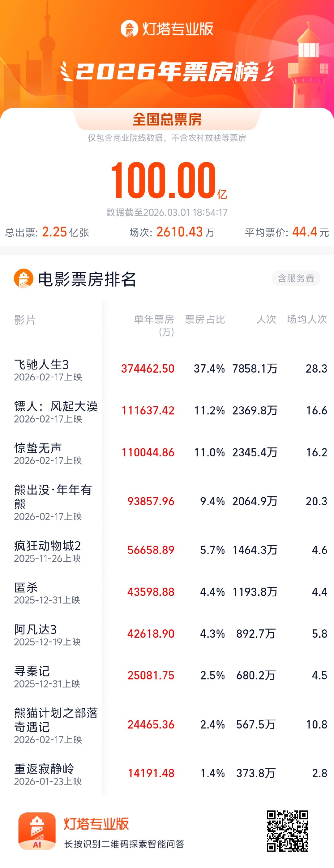The width and height of the screenshot is (334, 868).
Task: Click the orange icon beside 电影票房排名
Action: [x=23, y=278]
